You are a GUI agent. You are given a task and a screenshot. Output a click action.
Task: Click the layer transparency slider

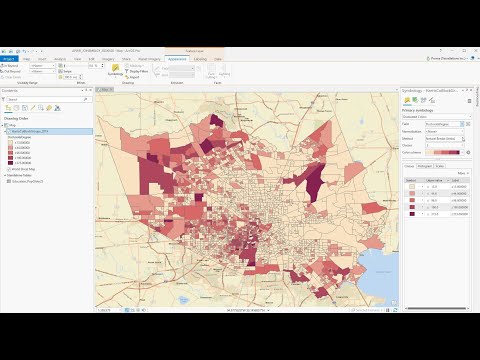76,66
